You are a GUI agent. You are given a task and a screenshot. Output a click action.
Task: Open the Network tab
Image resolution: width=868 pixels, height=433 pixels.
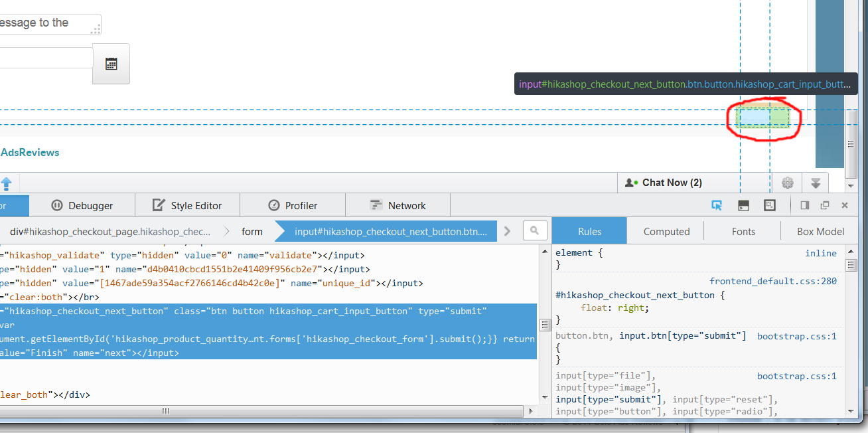click(398, 205)
